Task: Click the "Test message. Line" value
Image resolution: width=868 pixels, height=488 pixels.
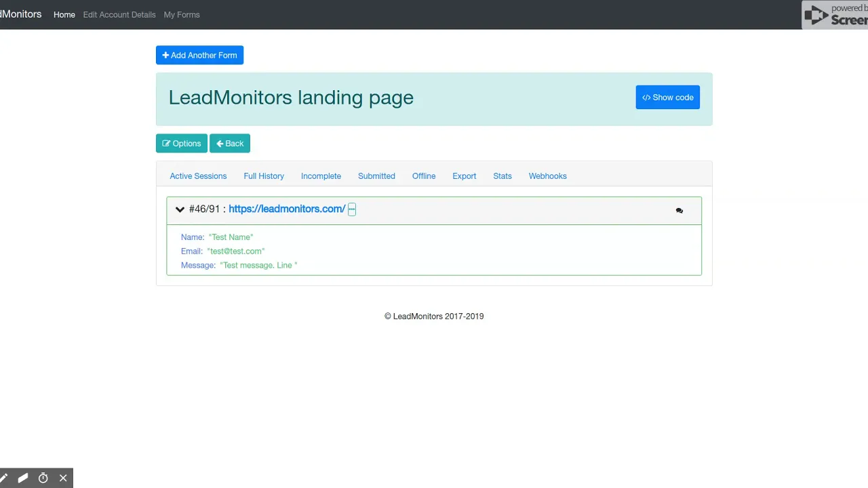Action: [258, 266]
